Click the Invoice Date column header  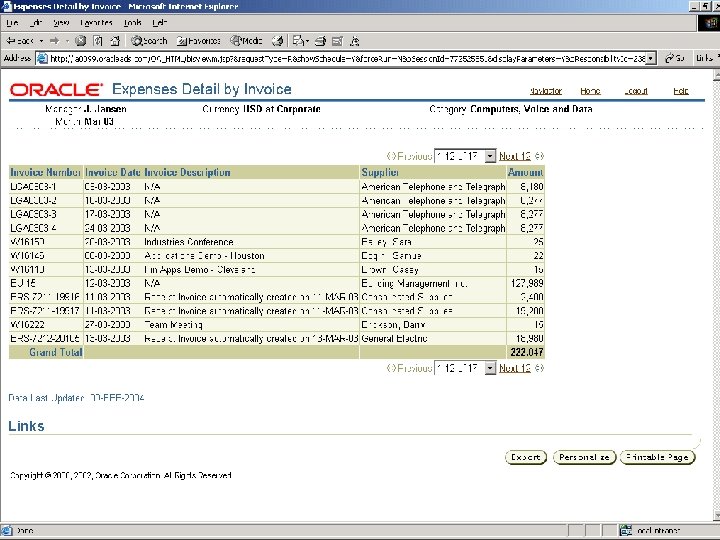click(112, 172)
